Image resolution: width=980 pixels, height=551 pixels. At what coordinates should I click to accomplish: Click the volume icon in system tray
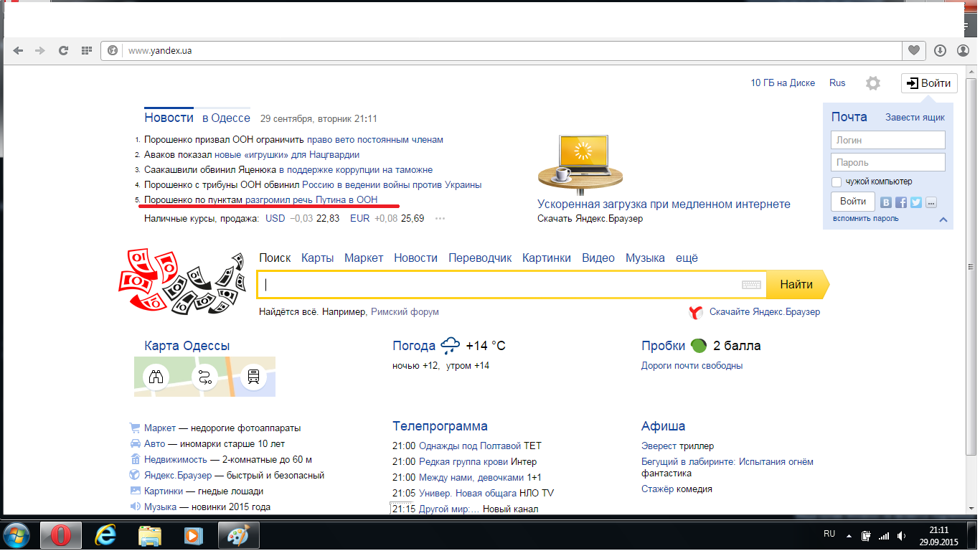(900, 535)
